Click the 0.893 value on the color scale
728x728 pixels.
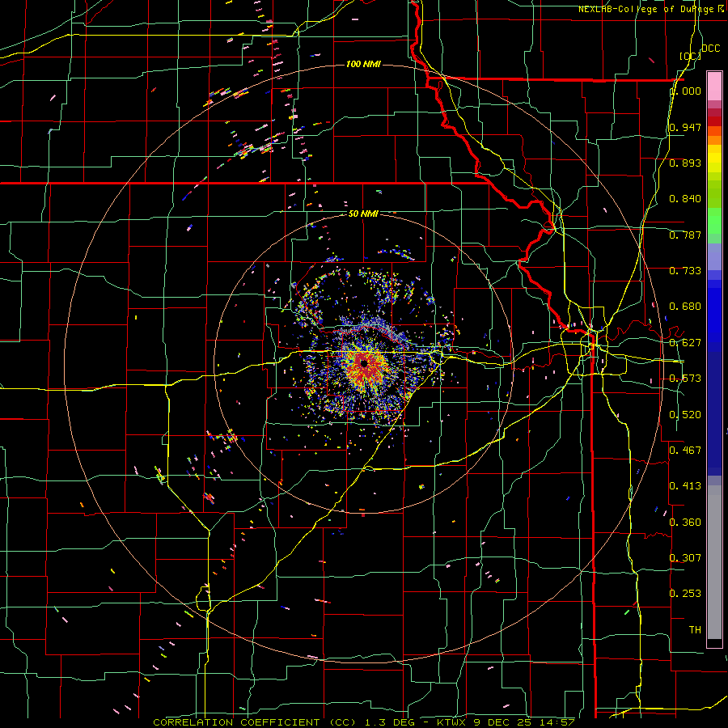686,163
